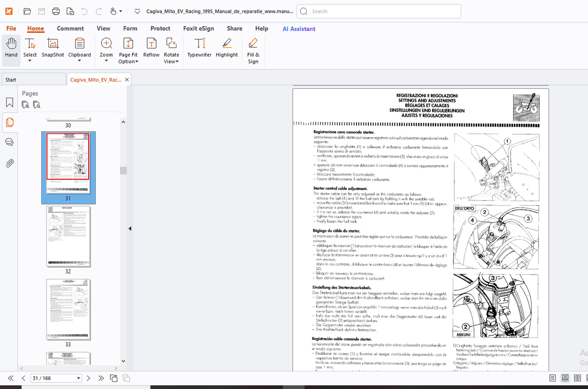Open the Rotate View dropdown
The width and height of the screenshot is (588, 389).
172,61
